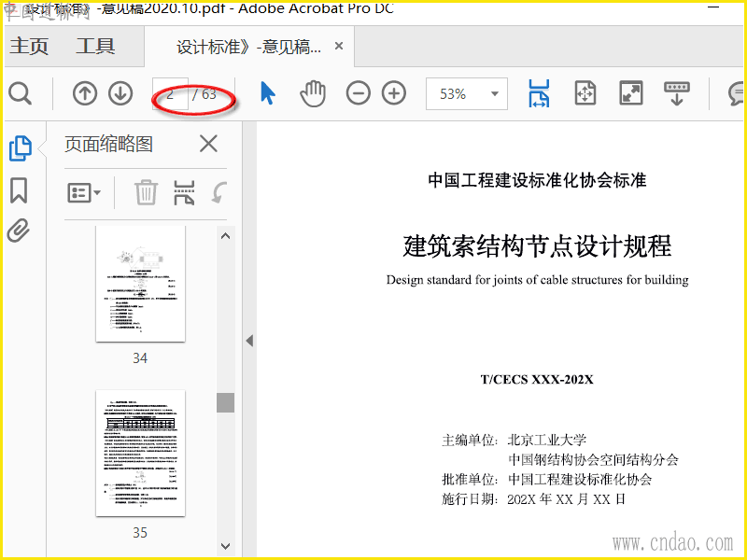Screen dimensions: 747x560
Task: Click the thumbnail scrollbar thumb
Action: [225, 403]
